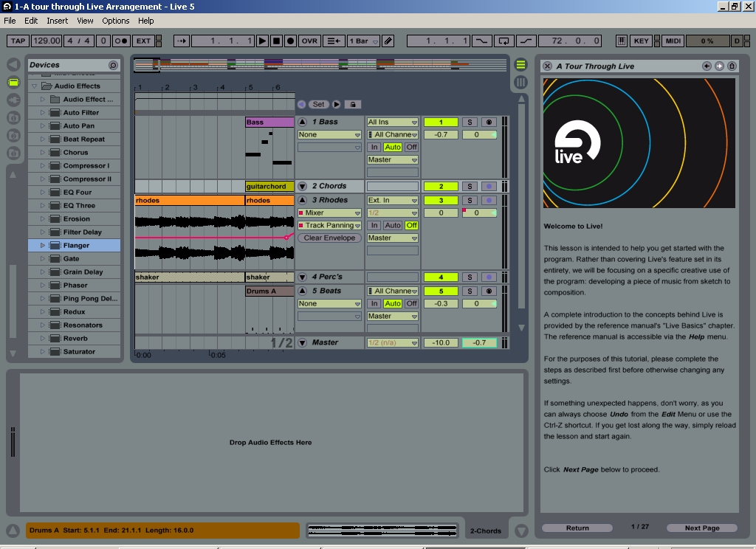Toggle the EXT sync button

[x=144, y=41]
